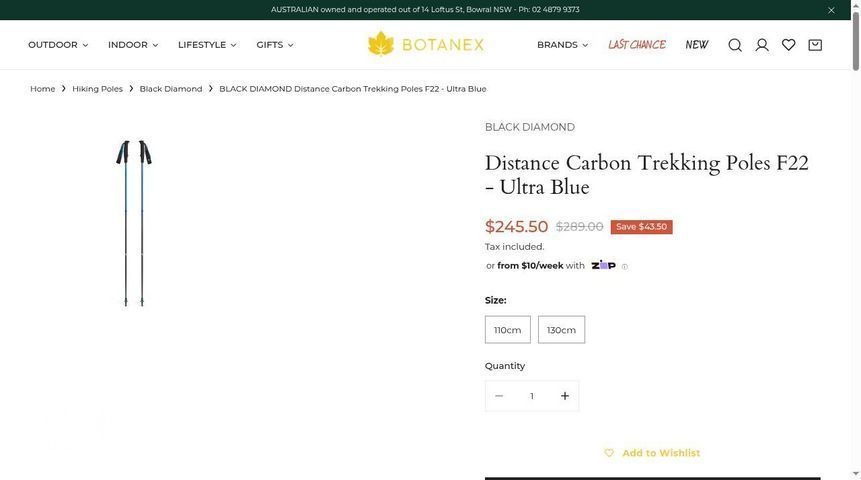Image resolution: width=861 pixels, height=480 pixels.
Task: Click the trekking poles product image
Action: [x=133, y=223]
